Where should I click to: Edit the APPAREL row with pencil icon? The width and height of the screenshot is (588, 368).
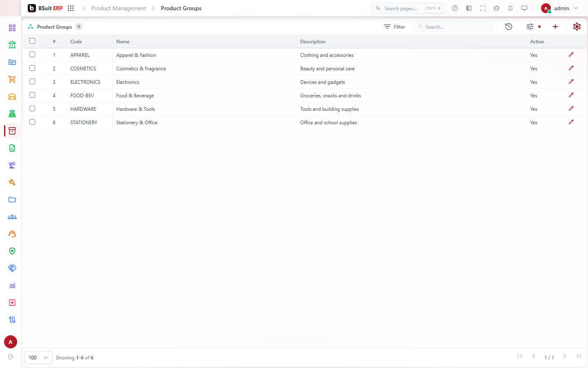pyautogui.click(x=571, y=54)
